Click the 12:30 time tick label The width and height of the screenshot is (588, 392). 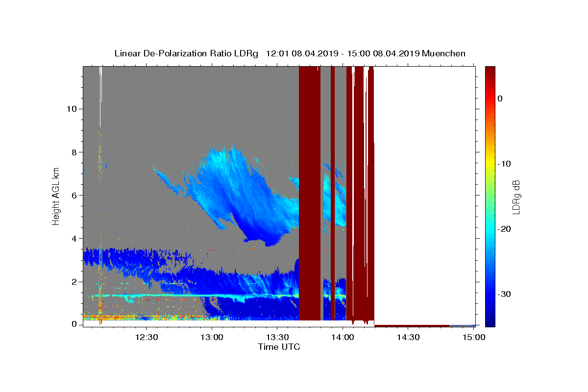[146, 337]
